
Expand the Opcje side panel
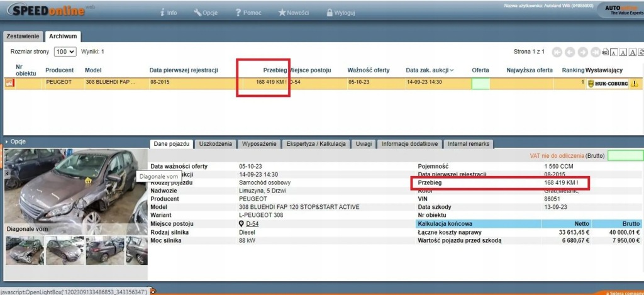click(x=16, y=142)
